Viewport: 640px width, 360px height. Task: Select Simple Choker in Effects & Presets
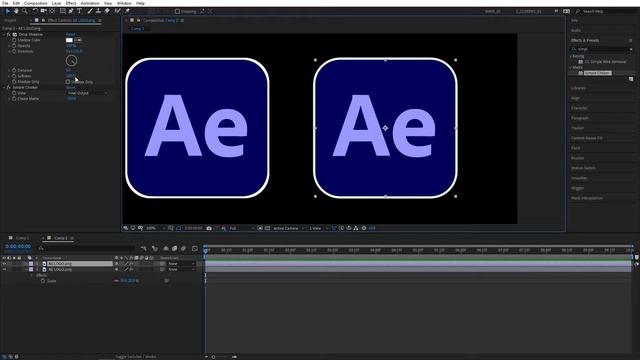(598, 73)
